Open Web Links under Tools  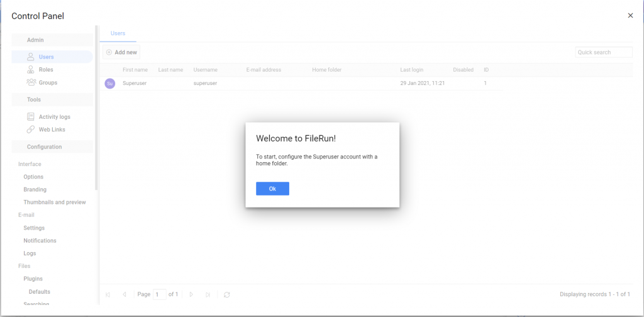coord(52,130)
